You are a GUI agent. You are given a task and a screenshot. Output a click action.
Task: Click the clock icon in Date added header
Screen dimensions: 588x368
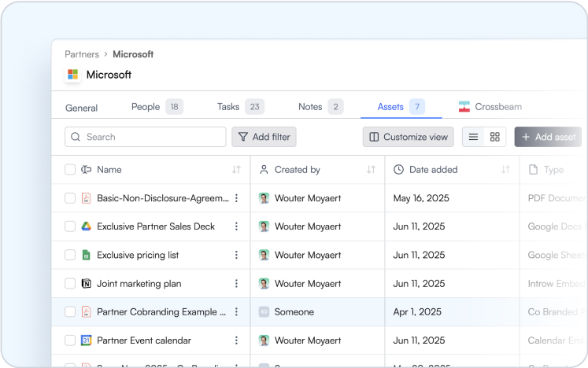click(398, 170)
